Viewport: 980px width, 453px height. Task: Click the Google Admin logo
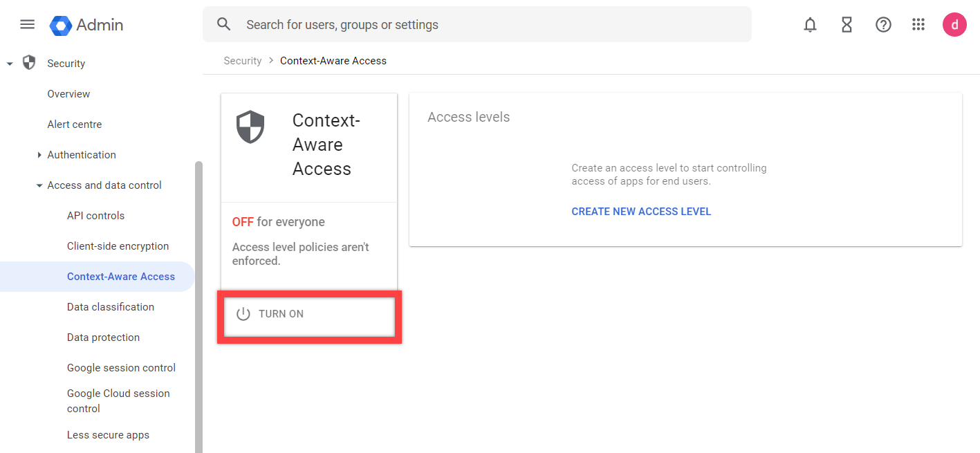point(86,25)
